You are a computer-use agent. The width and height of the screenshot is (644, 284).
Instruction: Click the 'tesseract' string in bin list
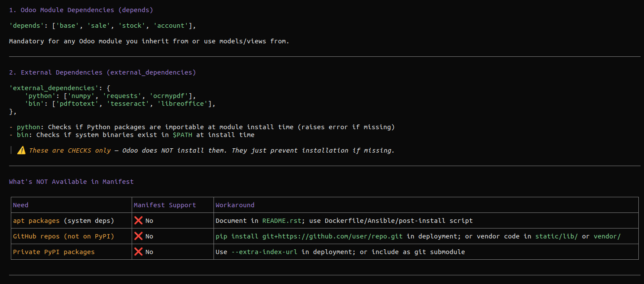point(128,104)
